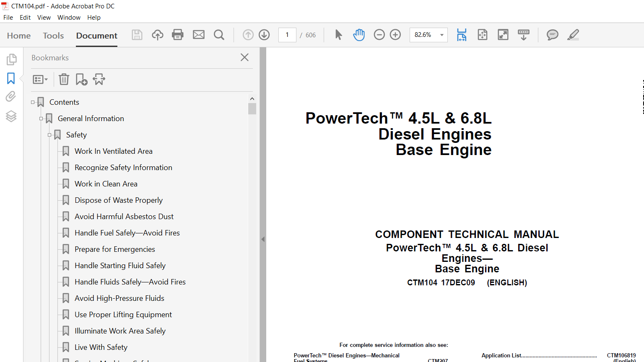Send the file by email with the envelope icon
Viewport: 644px width, 362px height.
pos(199,35)
